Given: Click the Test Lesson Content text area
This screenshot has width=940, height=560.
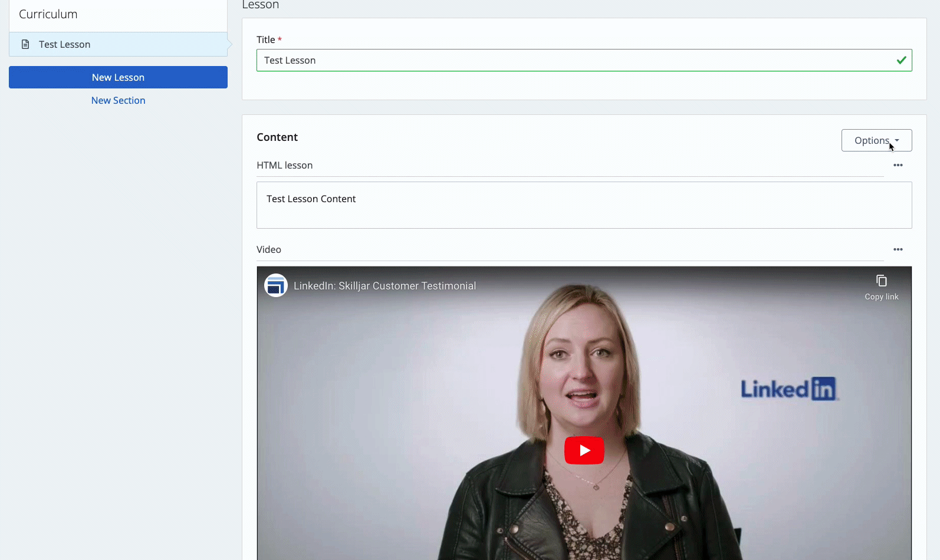Looking at the screenshot, I should coord(584,205).
